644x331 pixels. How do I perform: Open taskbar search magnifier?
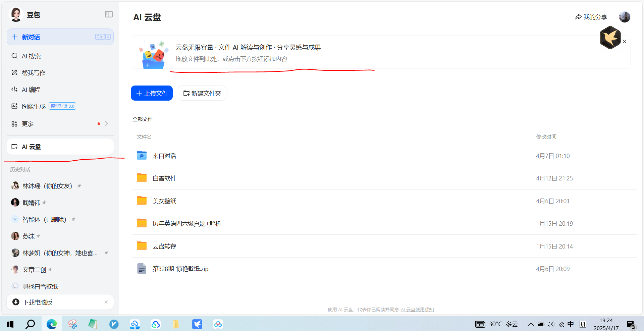pyautogui.click(x=31, y=324)
